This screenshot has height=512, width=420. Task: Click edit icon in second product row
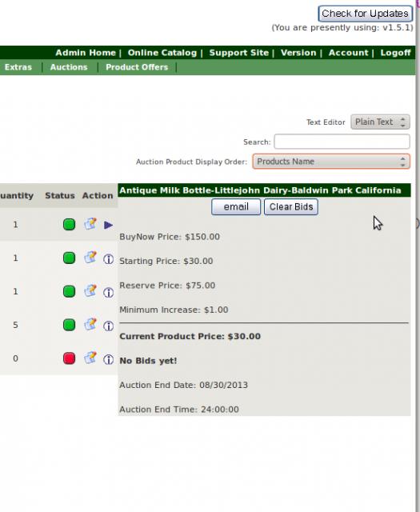point(90,258)
